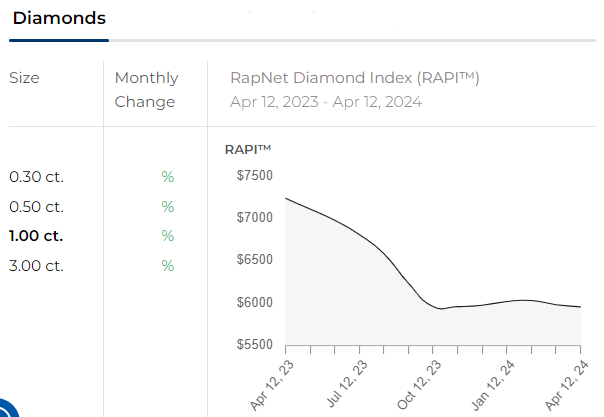Click the Size column header
The height and width of the screenshot is (417, 604).
point(24,78)
